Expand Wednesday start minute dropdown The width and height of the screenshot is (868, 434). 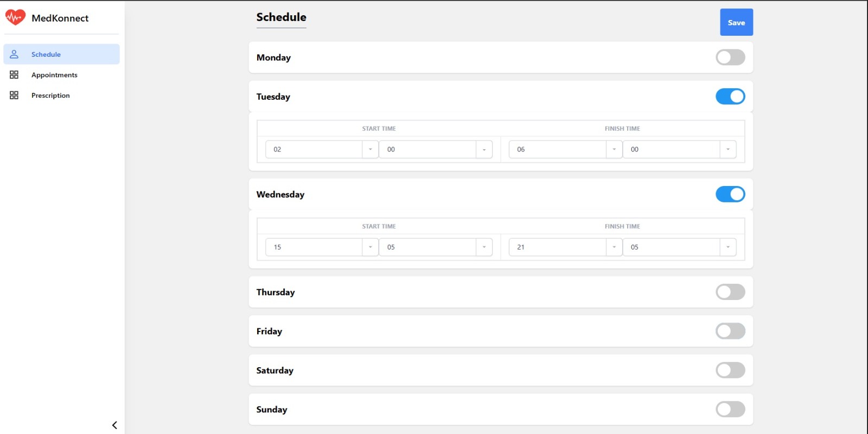coord(484,247)
